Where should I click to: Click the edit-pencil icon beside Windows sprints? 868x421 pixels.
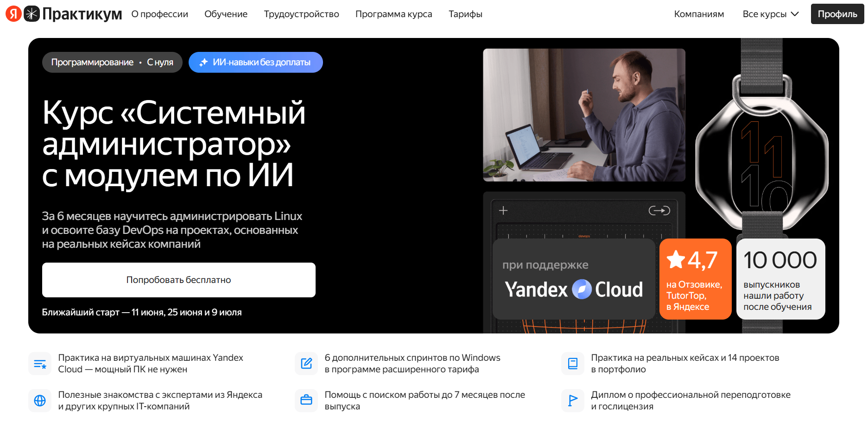[x=306, y=364]
